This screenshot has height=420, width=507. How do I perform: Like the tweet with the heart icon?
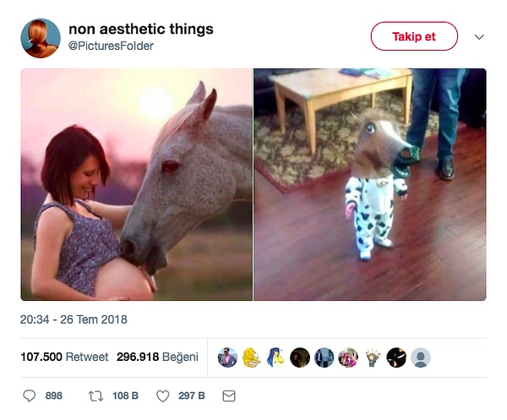[x=163, y=395]
